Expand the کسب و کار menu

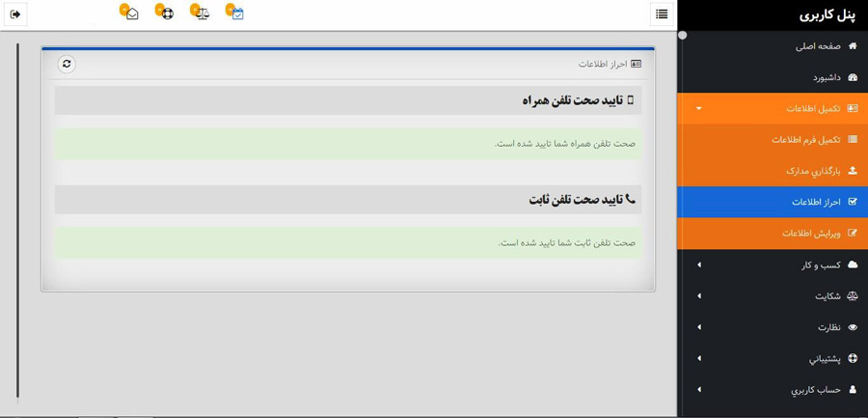pyautogui.click(x=699, y=265)
